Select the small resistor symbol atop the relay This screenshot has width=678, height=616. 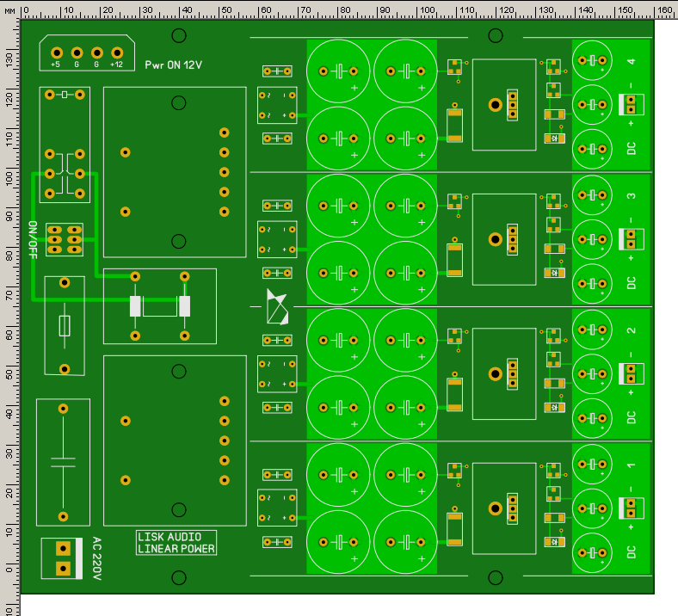[x=65, y=95]
